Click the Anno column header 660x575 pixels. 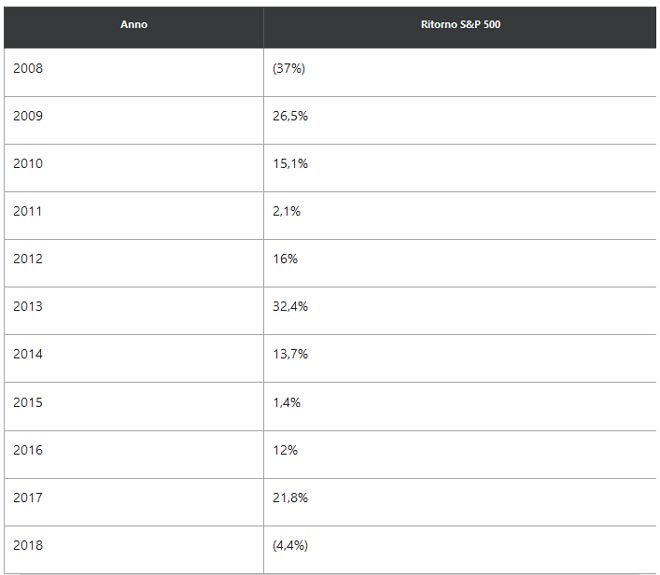(133, 24)
